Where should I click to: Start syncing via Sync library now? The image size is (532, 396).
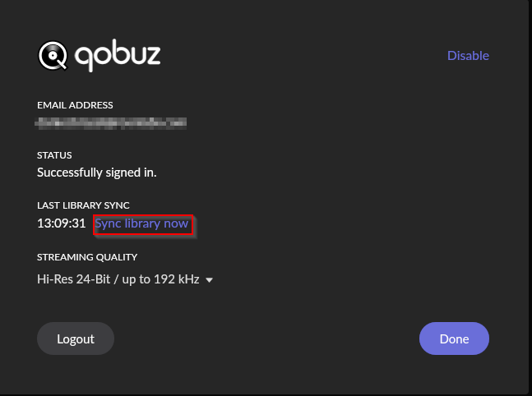pyautogui.click(x=141, y=223)
